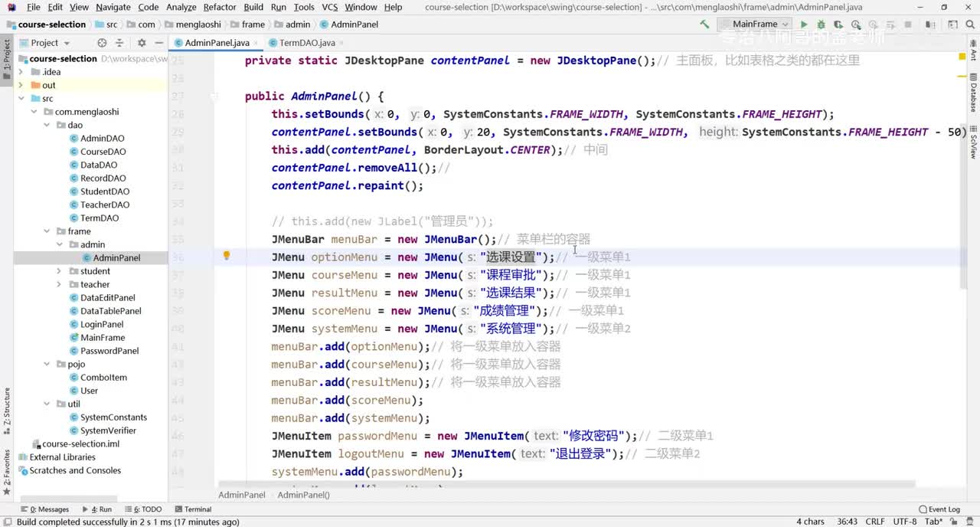Viewport: 980px width, 527px height.
Task: Click the AdminPanel() breadcrumb at editor bottom
Action: pyautogui.click(x=303, y=495)
